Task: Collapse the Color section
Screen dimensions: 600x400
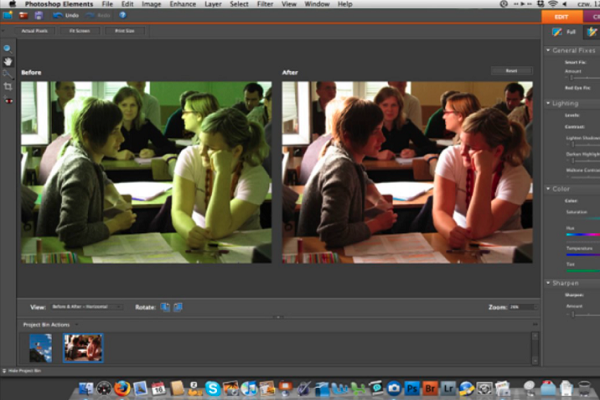Action: [x=548, y=189]
